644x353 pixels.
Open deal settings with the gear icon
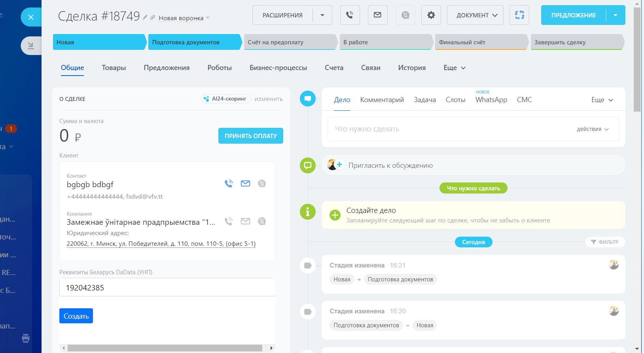(431, 15)
